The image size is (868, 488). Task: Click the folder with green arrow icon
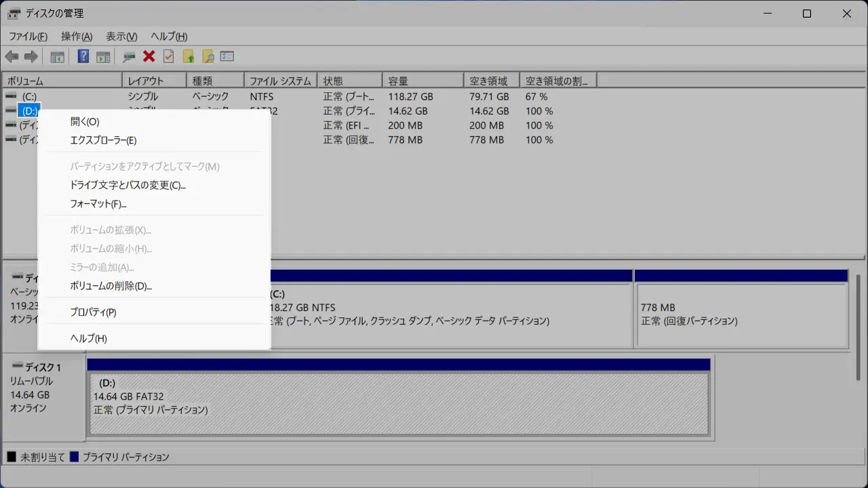189,57
